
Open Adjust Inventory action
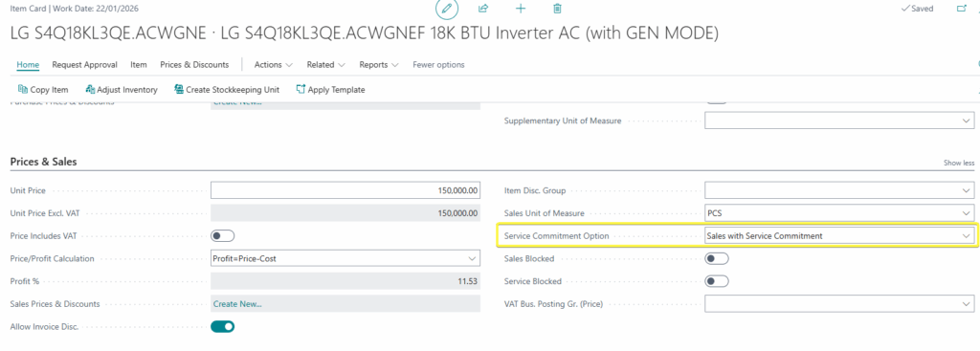tap(122, 90)
